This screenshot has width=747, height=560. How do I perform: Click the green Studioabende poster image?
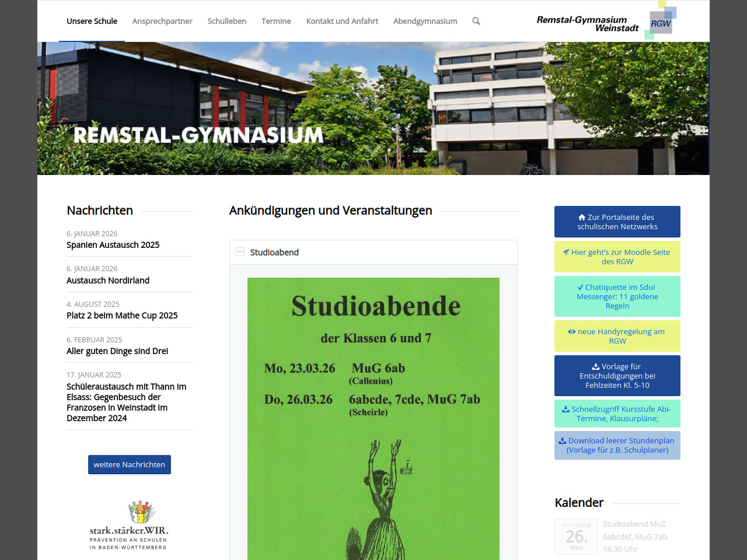[x=373, y=420]
